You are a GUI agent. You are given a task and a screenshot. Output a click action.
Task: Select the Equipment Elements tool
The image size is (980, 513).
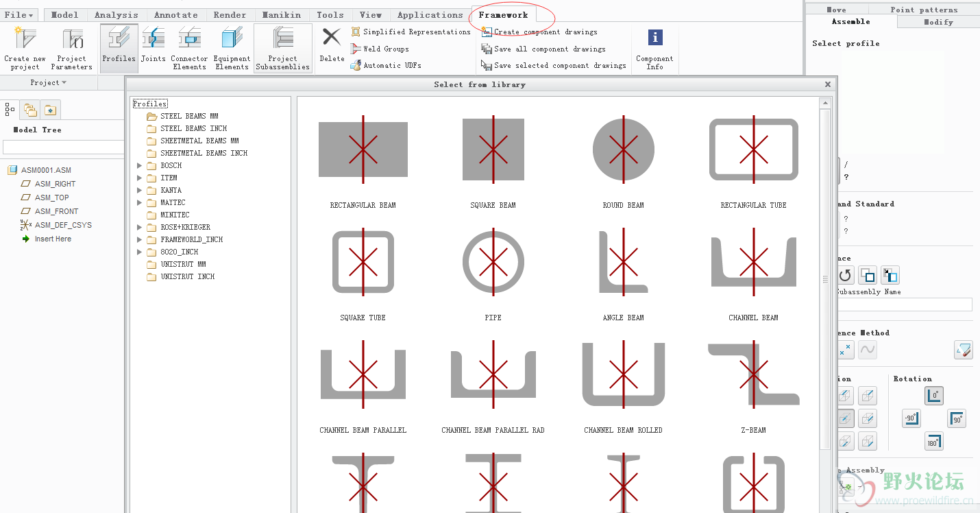coord(232,48)
